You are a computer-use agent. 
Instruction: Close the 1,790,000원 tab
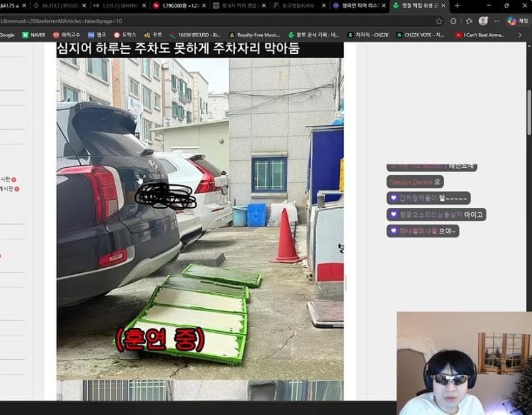point(204,6)
